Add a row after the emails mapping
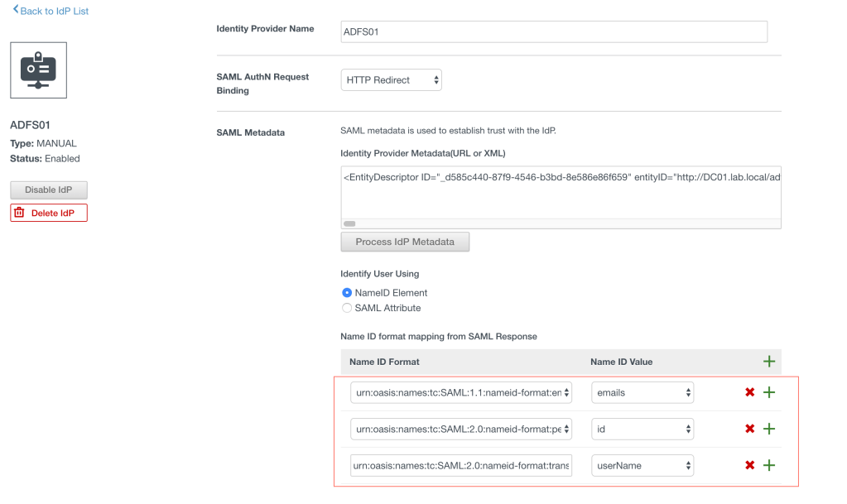 click(768, 392)
